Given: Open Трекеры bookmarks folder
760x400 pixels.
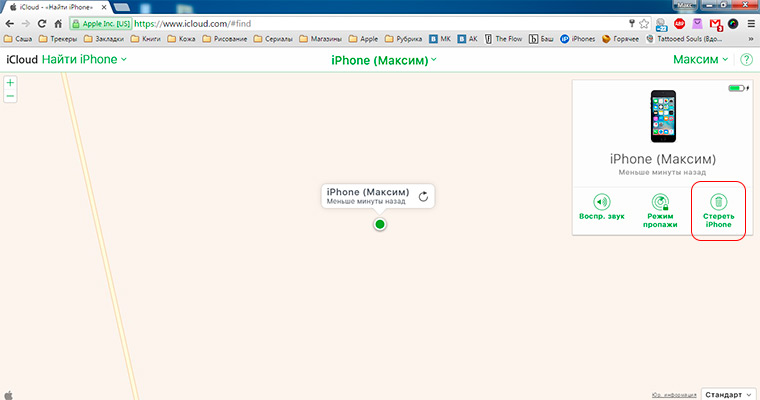Looking at the screenshot, I should coord(58,39).
